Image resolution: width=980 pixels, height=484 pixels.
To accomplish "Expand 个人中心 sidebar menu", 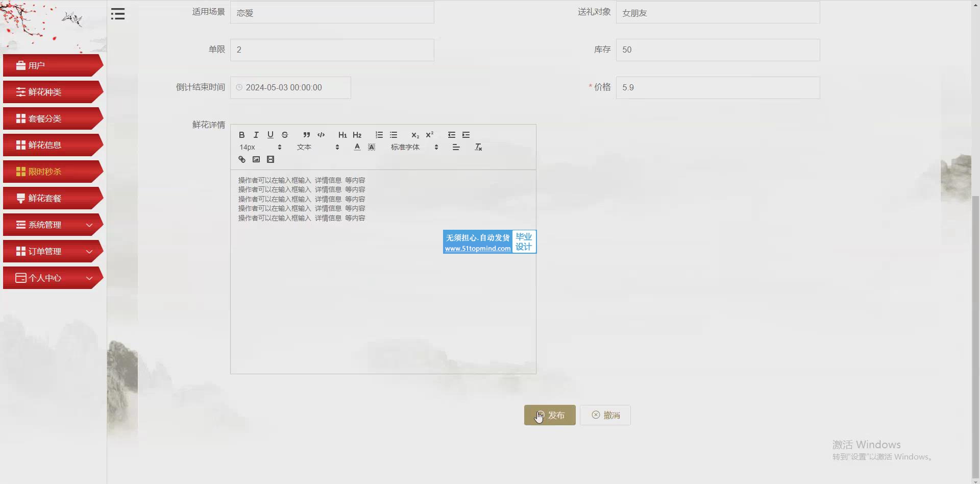I will pyautogui.click(x=53, y=278).
